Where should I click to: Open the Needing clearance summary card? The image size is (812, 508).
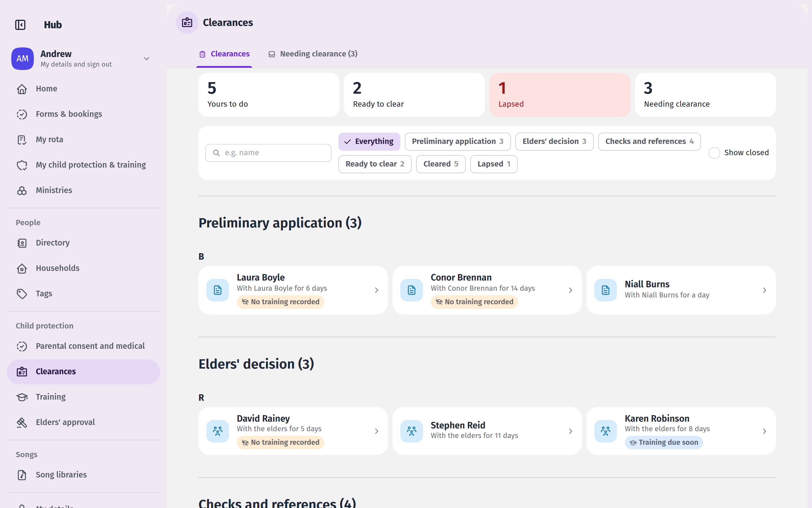pyautogui.click(x=705, y=95)
